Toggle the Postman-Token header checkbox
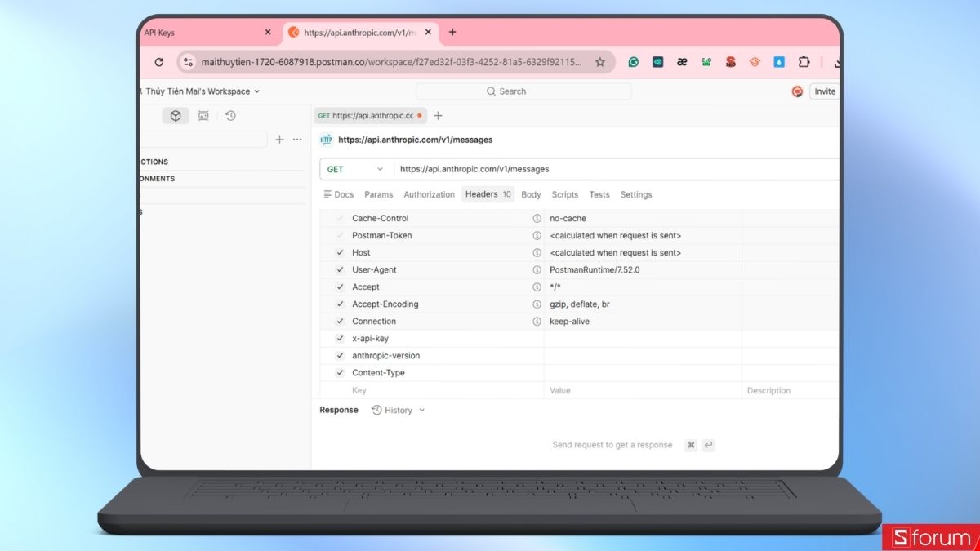980x551 pixels. coord(340,235)
